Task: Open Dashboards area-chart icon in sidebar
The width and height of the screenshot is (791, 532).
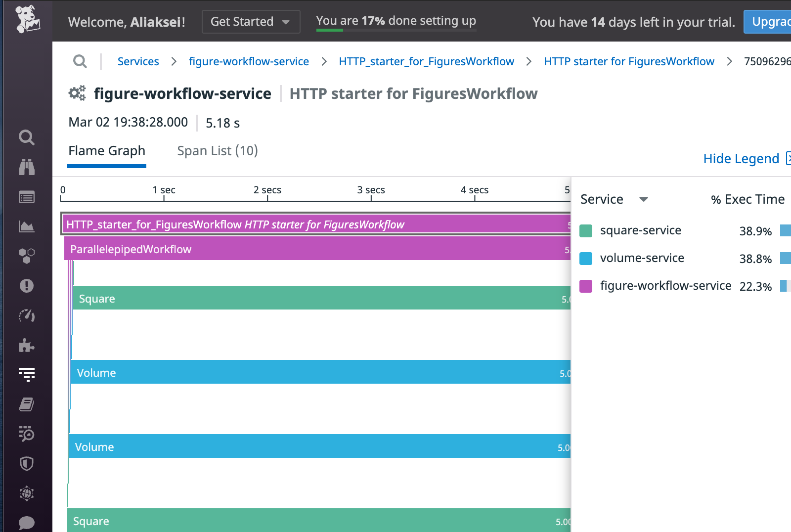Action: [27, 226]
